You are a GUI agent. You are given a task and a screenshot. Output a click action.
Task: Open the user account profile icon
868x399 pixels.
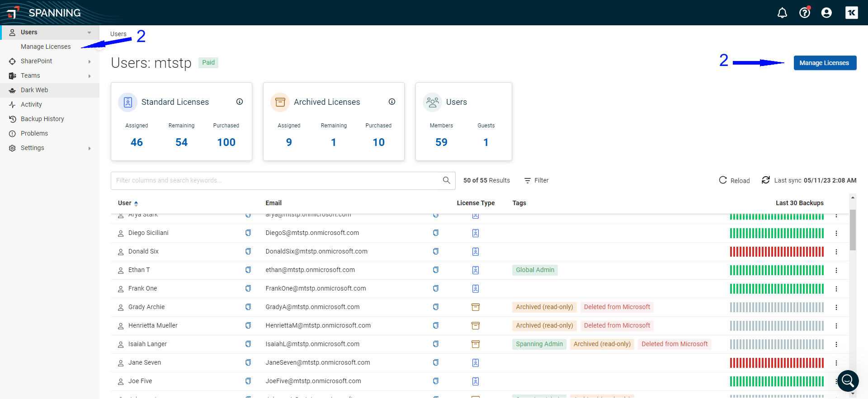tap(826, 13)
